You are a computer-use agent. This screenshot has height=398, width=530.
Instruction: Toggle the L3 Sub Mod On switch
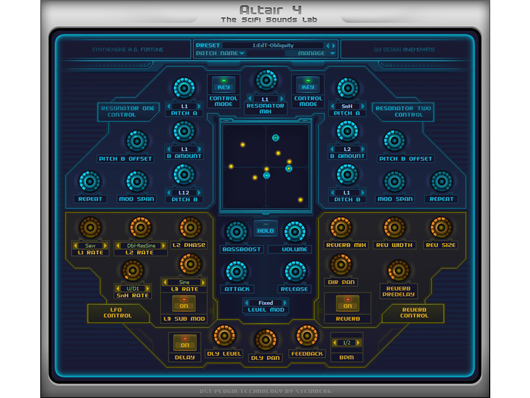(x=184, y=303)
